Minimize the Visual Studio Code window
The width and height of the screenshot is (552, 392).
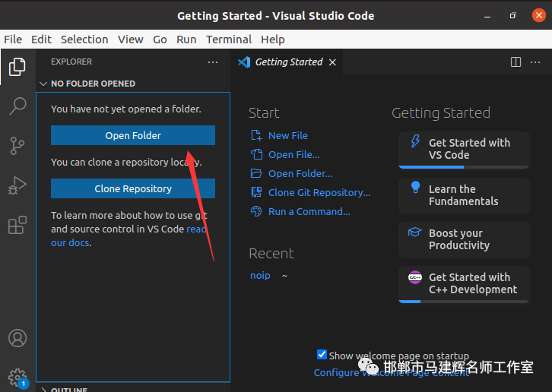pos(487,16)
